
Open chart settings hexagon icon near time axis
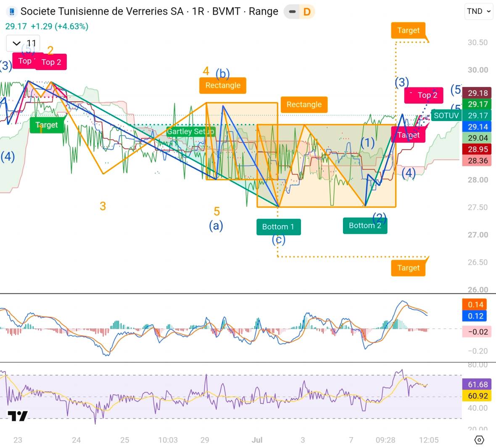479,440
